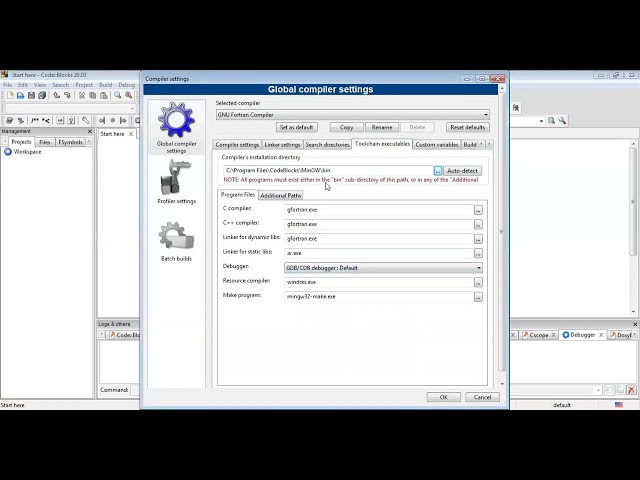This screenshot has height=480, width=640.
Task: Click the blue Workspace globe icon
Action: (8, 152)
